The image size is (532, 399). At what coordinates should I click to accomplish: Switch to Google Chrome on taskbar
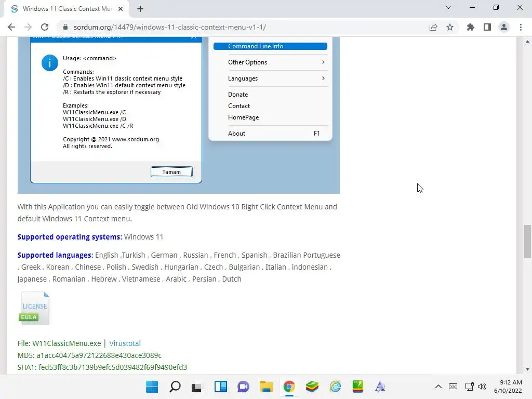[x=289, y=387]
